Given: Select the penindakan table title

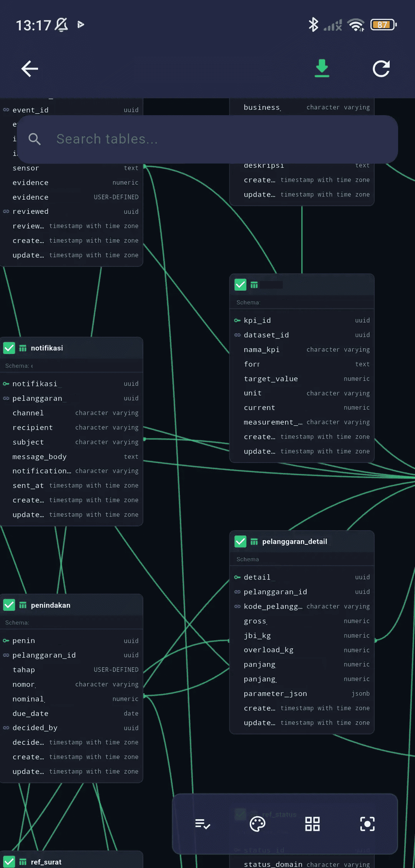Looking at the screenshot, I should pos(51,605).
